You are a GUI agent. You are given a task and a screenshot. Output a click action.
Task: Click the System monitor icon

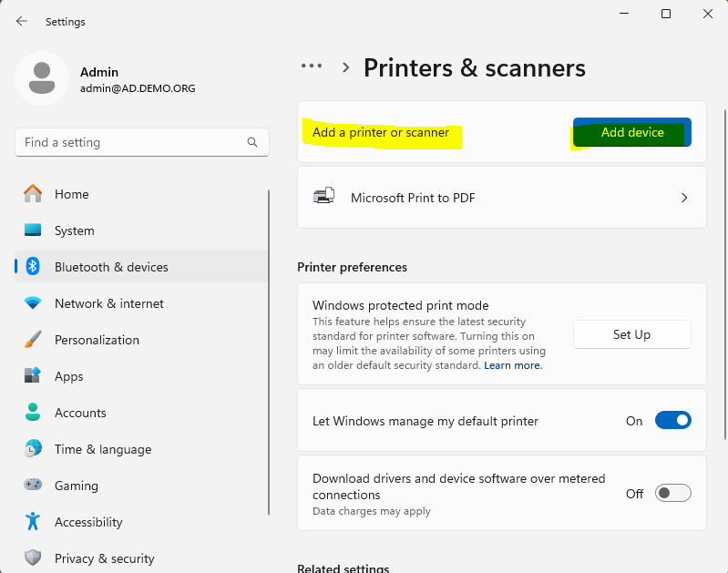click(x=33, y=230)
